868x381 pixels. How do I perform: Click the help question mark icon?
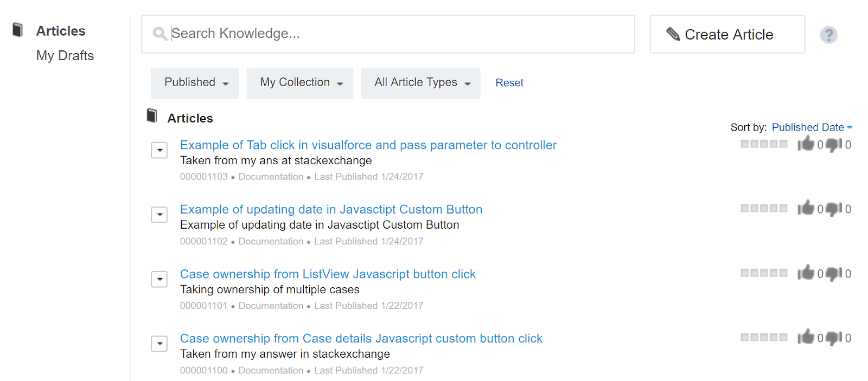click(x=828, y=35)
